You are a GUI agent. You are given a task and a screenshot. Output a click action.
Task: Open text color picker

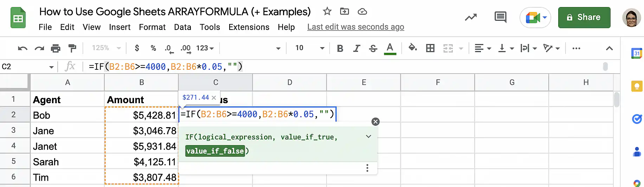click(390, 48)
